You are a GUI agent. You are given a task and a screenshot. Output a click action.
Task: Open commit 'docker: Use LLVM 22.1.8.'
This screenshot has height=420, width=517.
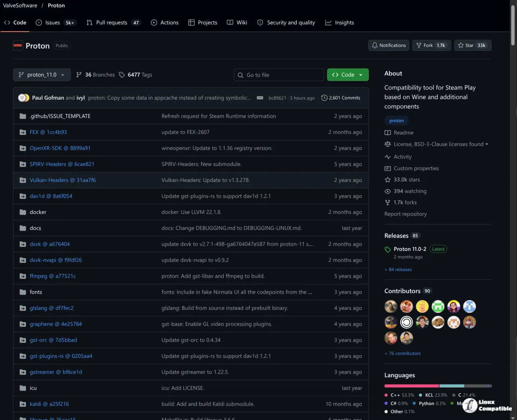tap(191, 212)
